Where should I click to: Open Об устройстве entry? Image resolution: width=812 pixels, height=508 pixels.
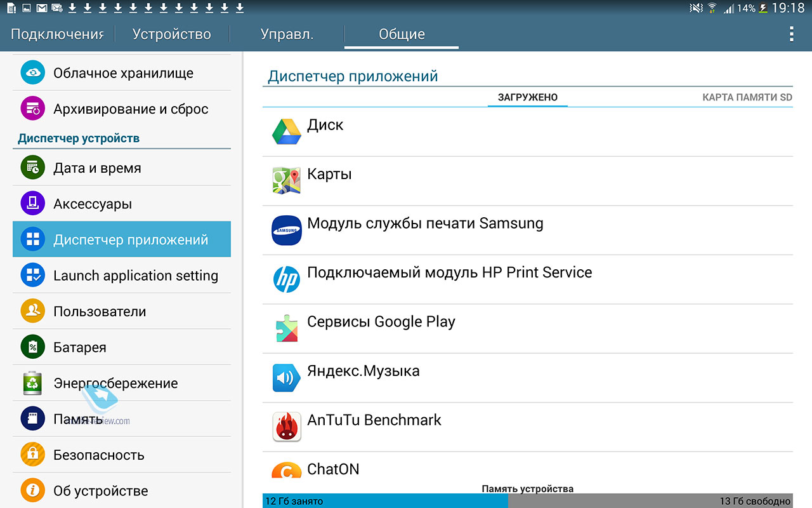pos(122,491)
